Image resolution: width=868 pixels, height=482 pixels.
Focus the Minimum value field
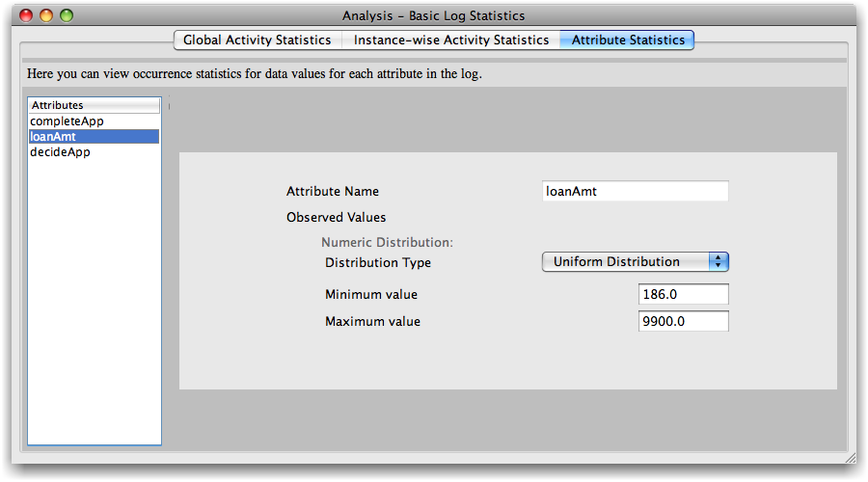683,295
